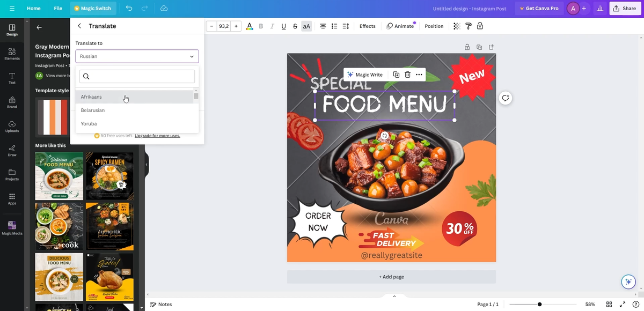Click the comment bubble beside the canvas

coord(506,98)
